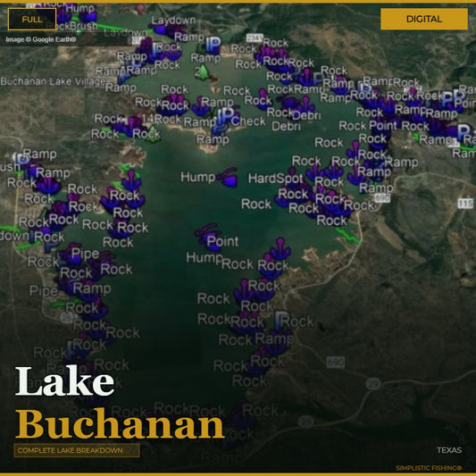Viewport: 476px width, 476px height.
Task: Click the TEXAS text
Action: pyautogui.click(x=449, y=450)
